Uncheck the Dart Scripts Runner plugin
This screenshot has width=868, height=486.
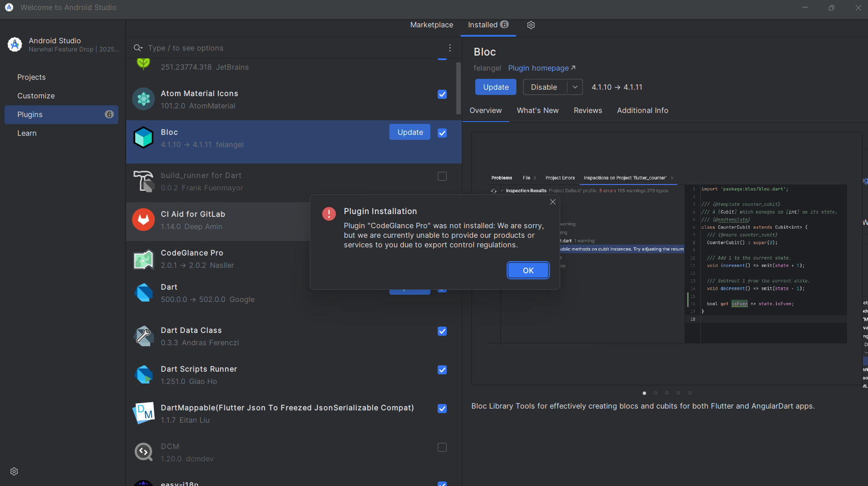442,370
